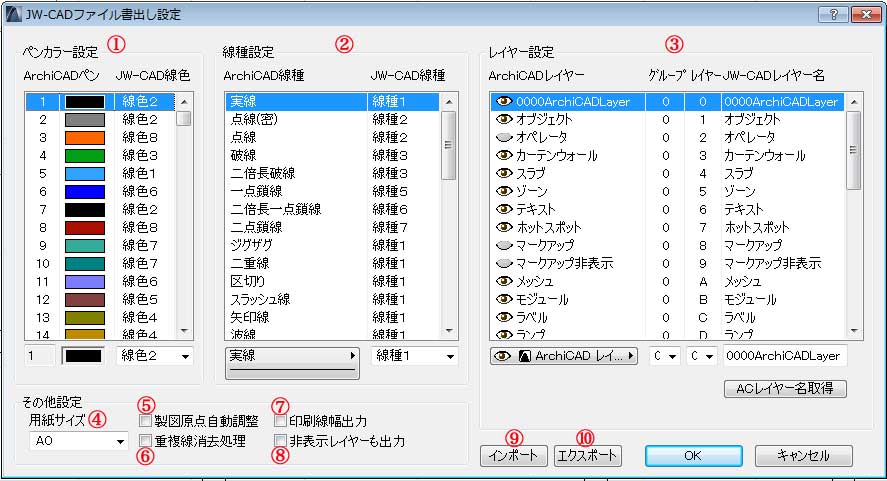Select the light blue swatch of pen 5
The image size is (887, 481).
tap(85, 174)
